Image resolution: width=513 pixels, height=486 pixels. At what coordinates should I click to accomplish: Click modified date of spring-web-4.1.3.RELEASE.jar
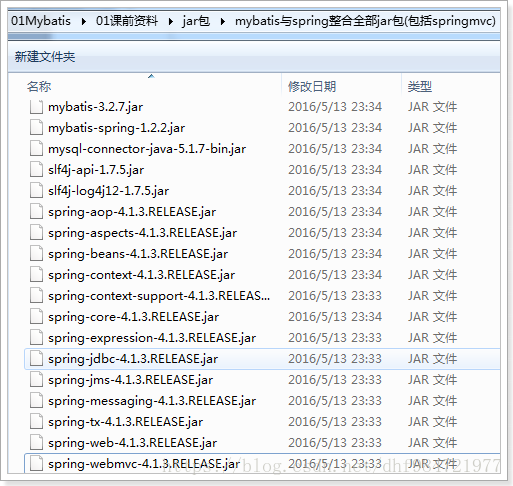pos(335,443)
